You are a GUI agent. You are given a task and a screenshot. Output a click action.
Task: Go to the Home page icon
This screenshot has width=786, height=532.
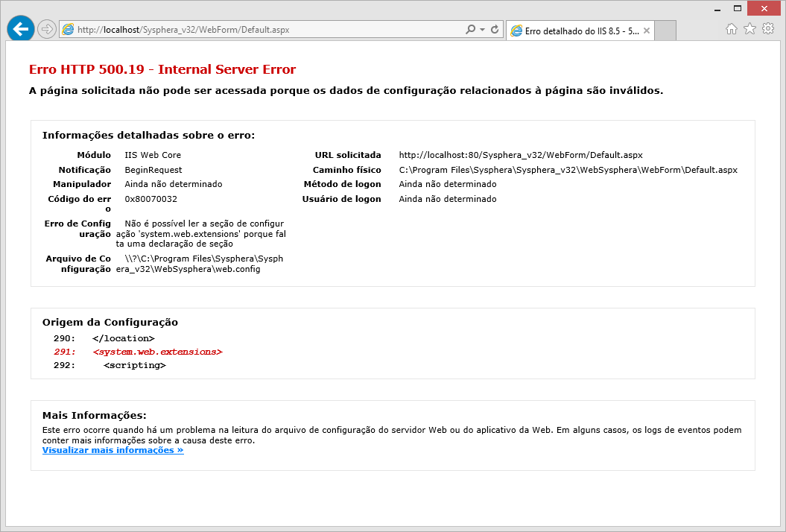(x=732, y=28)
